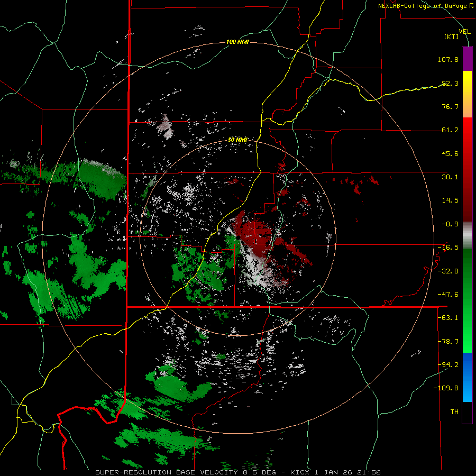Click the 100 NMI range ring label
The height and width of the screenshot is (476, 476).
pyautogui.click(x=237, y=42)
